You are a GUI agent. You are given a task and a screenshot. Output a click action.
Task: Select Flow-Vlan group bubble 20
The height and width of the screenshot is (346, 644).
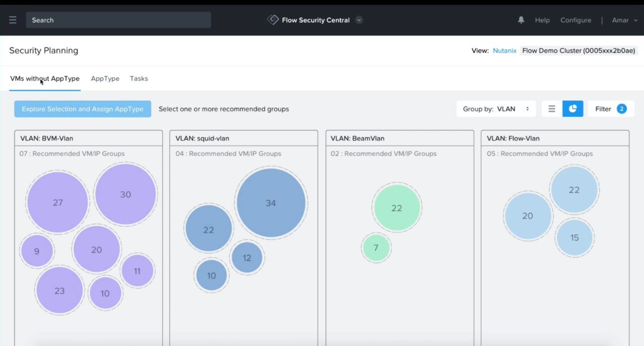pos(527,216)
